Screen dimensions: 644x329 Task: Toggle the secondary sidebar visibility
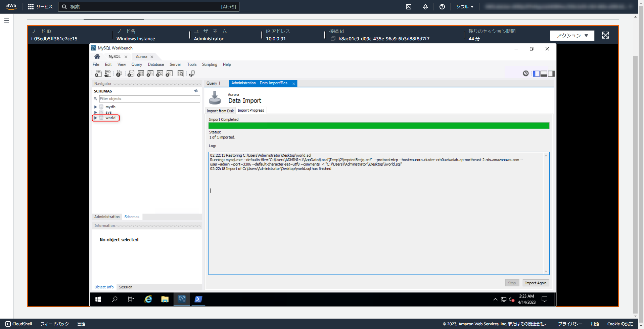click(551, 73)
